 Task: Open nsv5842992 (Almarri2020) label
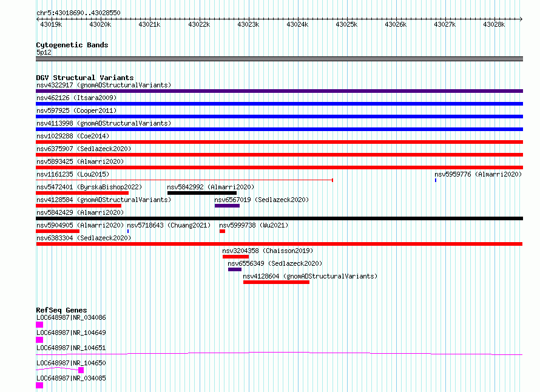[x=211, y=187]
